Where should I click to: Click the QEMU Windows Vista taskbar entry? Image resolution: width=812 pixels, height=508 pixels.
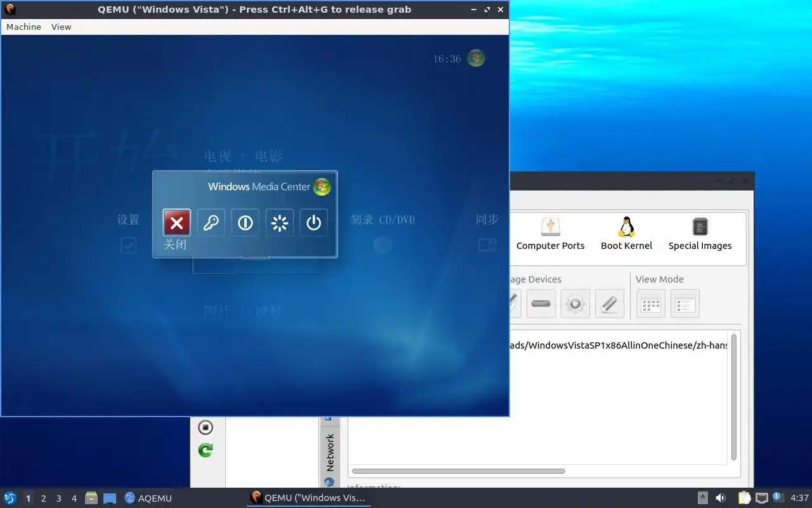[x=308, y=498]
